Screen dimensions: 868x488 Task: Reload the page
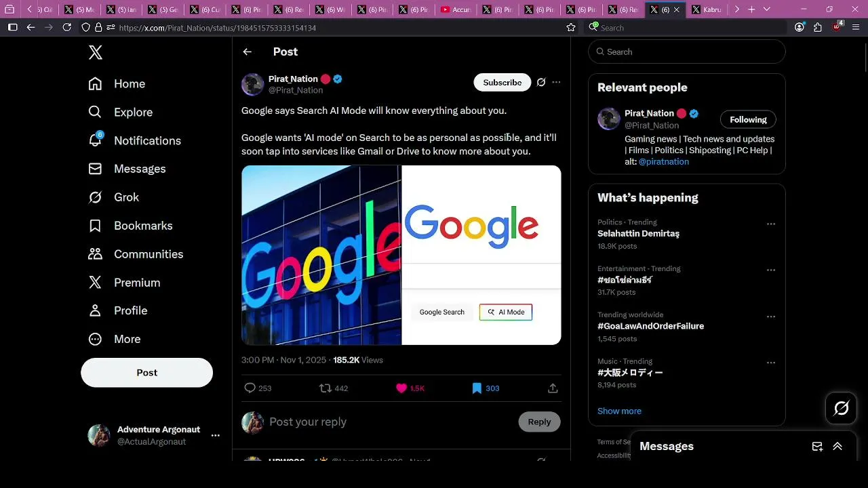tap(66, 28)
